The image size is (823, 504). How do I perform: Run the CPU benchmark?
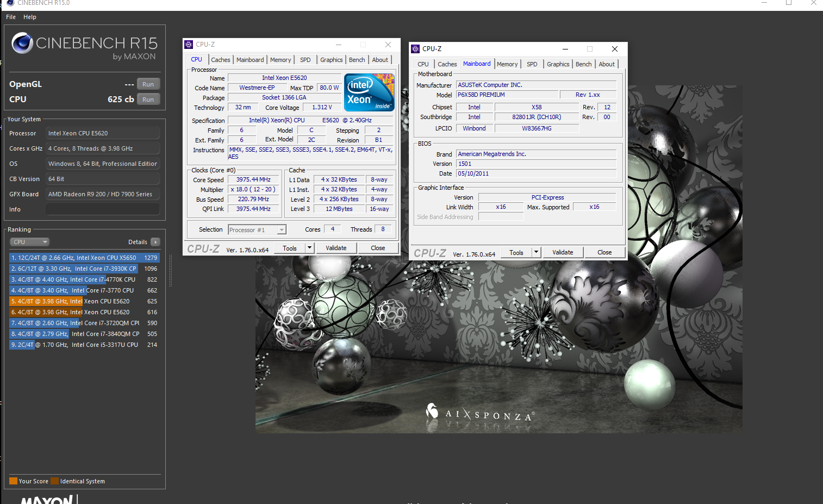[148, 99]
